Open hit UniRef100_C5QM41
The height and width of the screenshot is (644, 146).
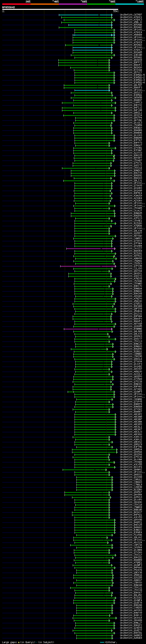(131, 261)
